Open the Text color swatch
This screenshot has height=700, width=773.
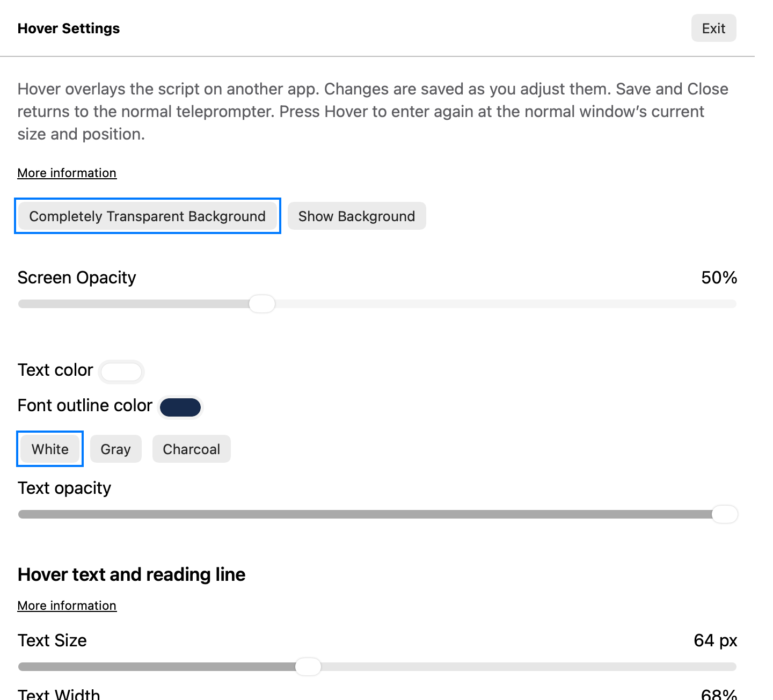click(121, 371)
